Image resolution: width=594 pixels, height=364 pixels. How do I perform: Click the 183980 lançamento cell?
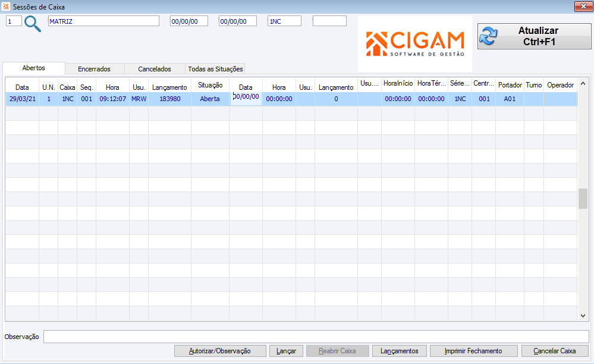169,99
